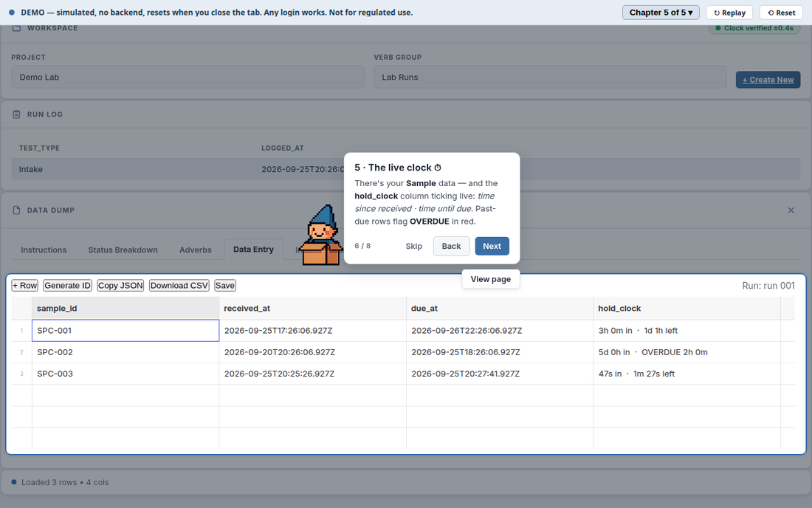
Task: Click the Clock verified status badge
Action: click(754, 29)
